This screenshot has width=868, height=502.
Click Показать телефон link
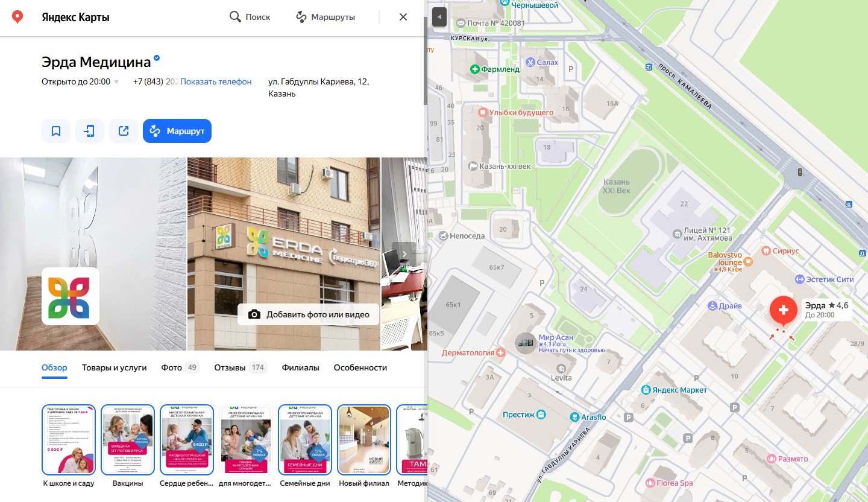[x=216, y=81]
